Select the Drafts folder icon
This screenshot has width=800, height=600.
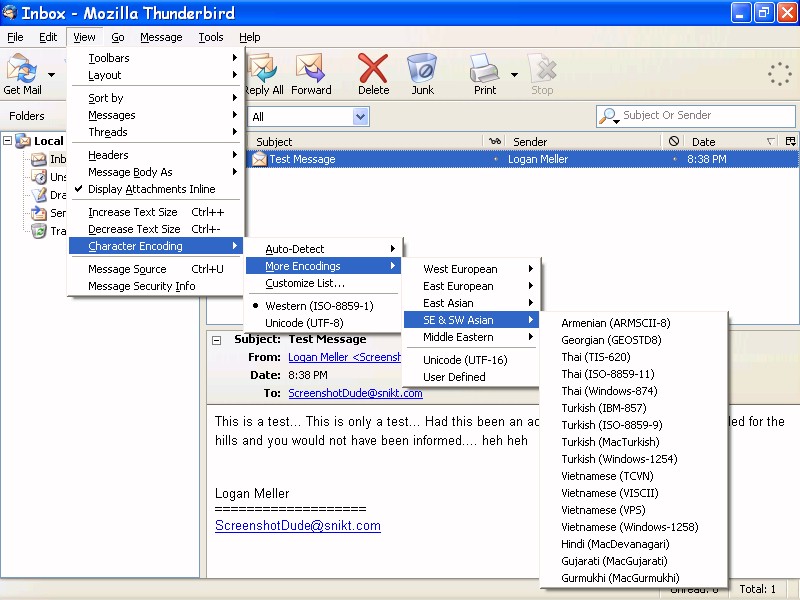click(39, 195)
